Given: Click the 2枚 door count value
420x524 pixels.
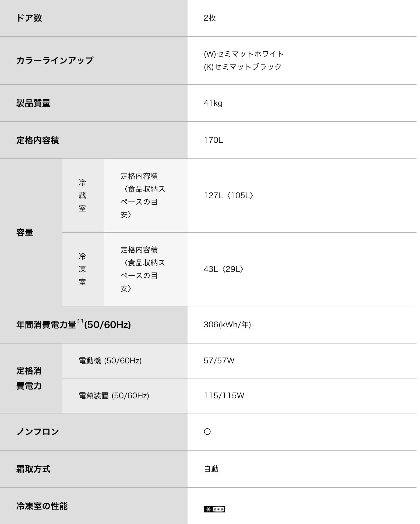Looking at the screenshot, I should (x=210, y=18).
